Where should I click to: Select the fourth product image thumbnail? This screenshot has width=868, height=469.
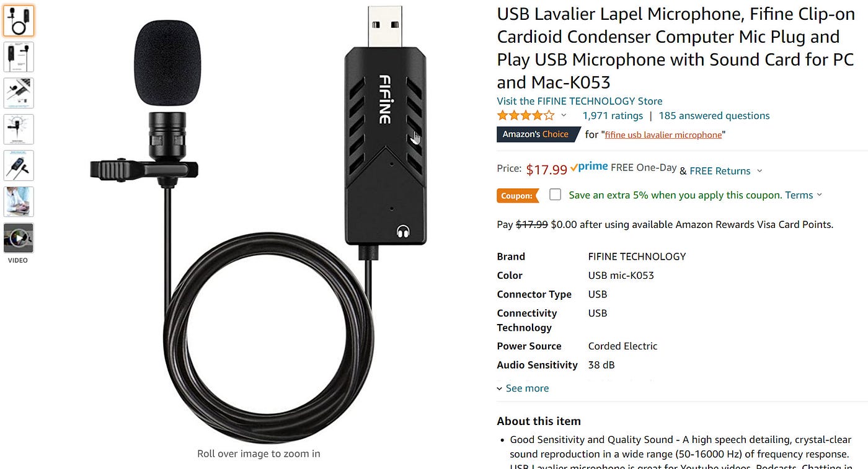click(x=19, y=129)
